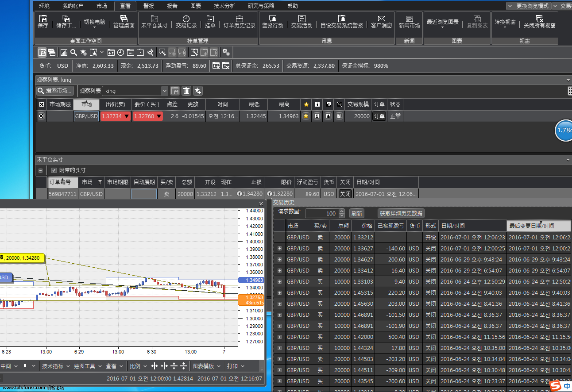This screenshot has height=392, width=572.
Task: Switch to the 环境 tab
Action: pos(44,6)
